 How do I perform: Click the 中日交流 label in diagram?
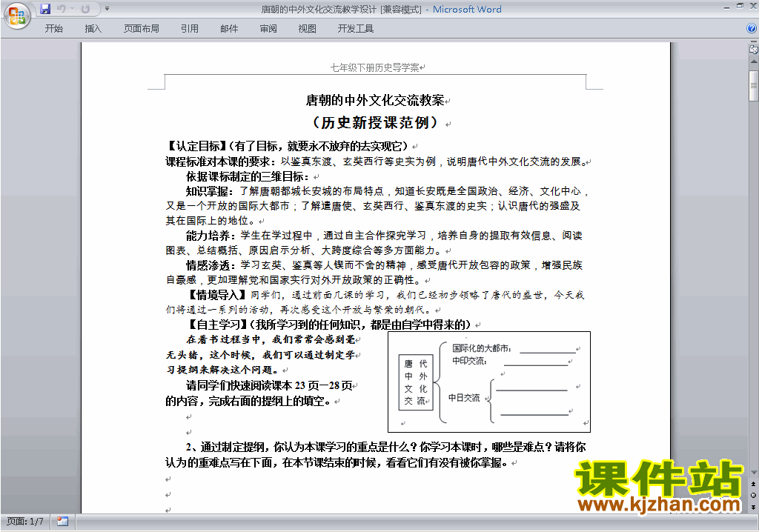(x=464, y=397)
